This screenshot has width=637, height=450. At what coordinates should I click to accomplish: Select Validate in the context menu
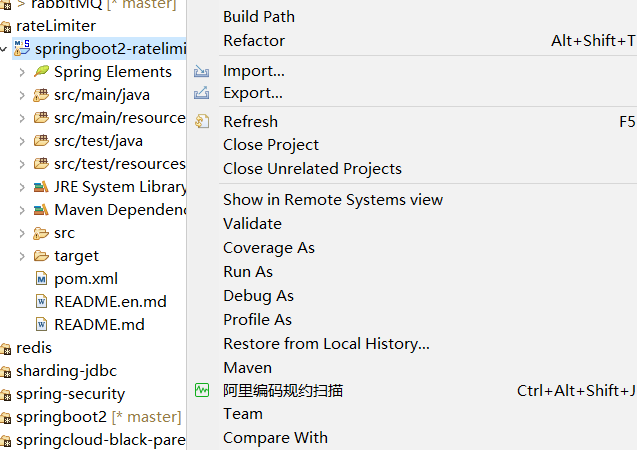pyautogui.click(x=252, y=224)
